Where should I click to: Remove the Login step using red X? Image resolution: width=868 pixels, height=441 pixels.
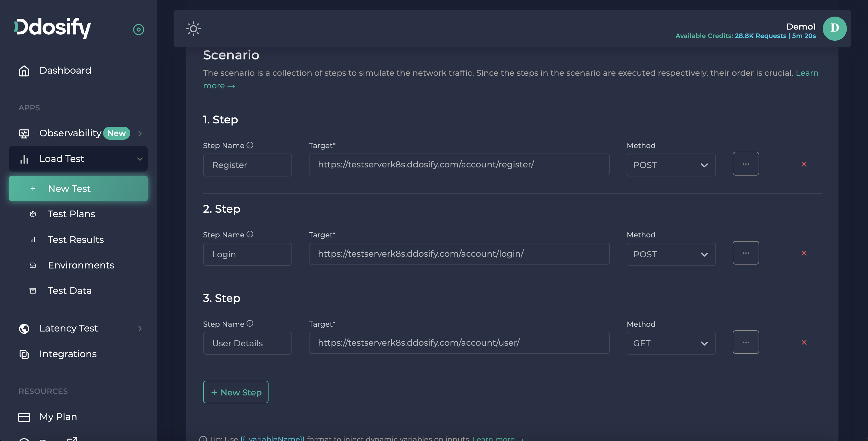(x=804, y=253)
